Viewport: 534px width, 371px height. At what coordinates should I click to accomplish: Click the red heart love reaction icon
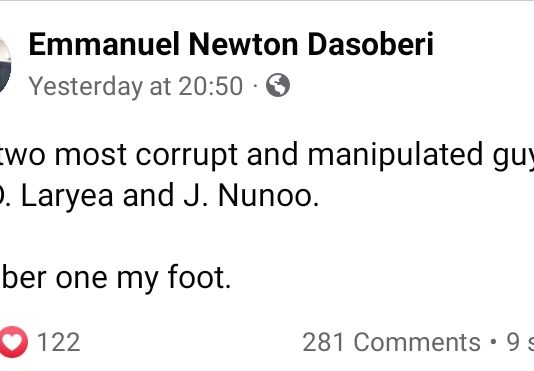[x=13, y=342]
